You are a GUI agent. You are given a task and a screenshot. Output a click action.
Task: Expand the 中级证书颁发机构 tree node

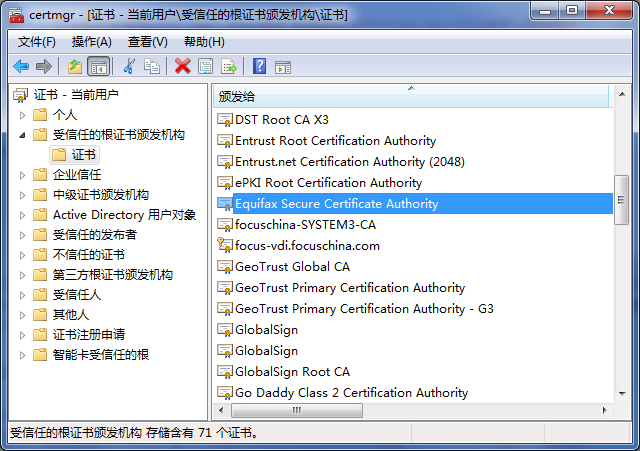pyautogui.click(x=22, y=195)
